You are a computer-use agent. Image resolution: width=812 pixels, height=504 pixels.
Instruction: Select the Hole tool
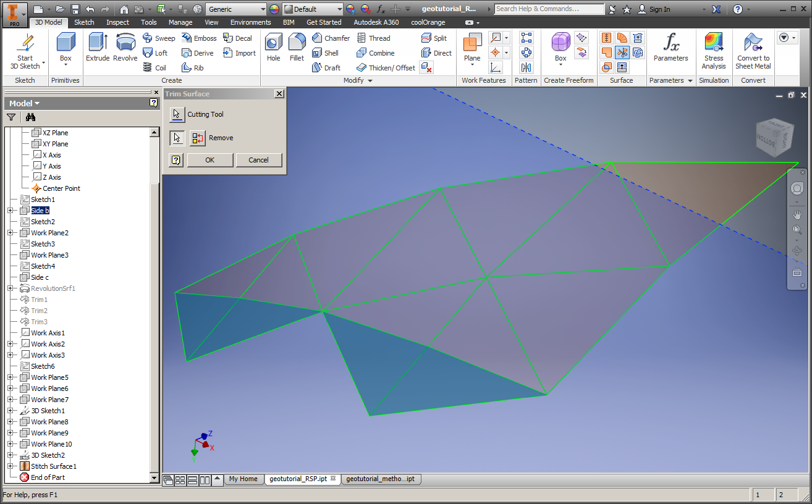point(273,47)
